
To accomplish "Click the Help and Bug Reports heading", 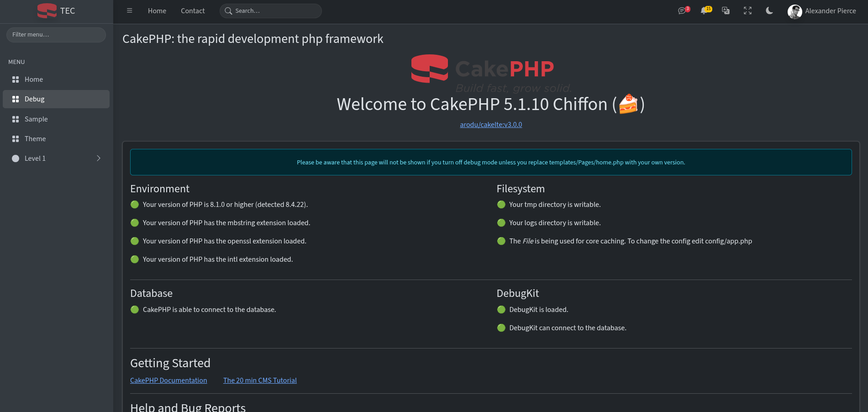I will 188,407.
